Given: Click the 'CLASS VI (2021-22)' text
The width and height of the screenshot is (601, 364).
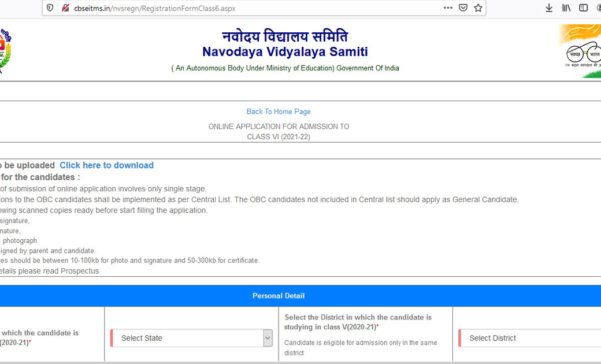Looking at the screenshot, I should point(279,137).
